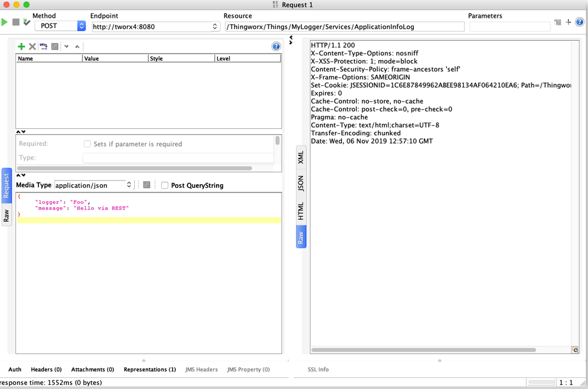588x389 pixels.
Task: Select the response Raw tab
Action: [x=301, y=237]
